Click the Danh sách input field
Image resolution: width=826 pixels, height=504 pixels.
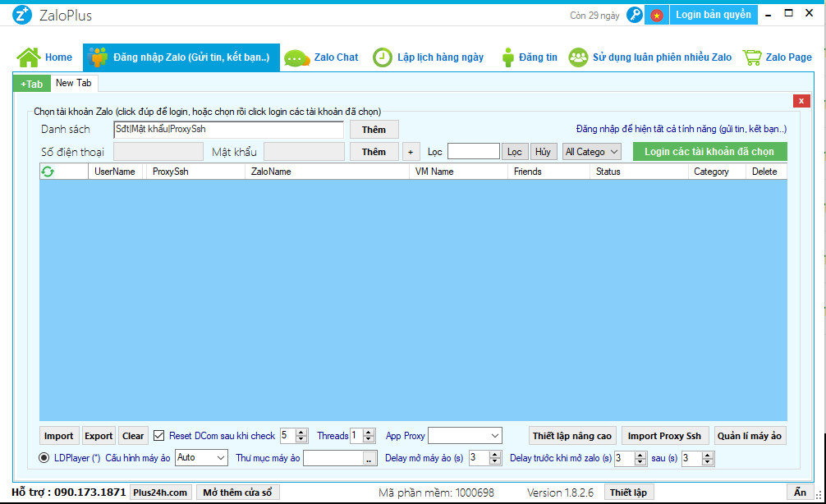coord(228,130)
